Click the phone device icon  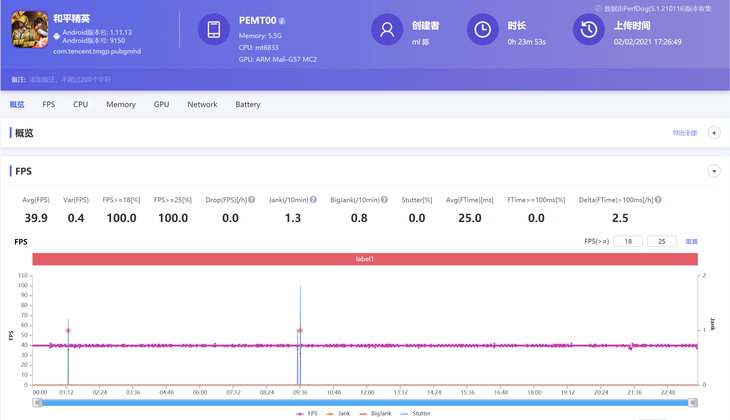coord(214,30)
